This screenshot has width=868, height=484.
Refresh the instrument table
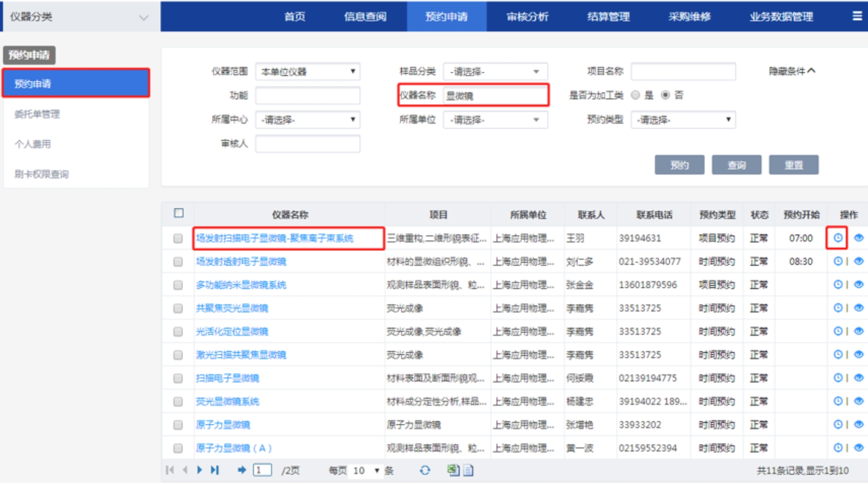point(425,470)
